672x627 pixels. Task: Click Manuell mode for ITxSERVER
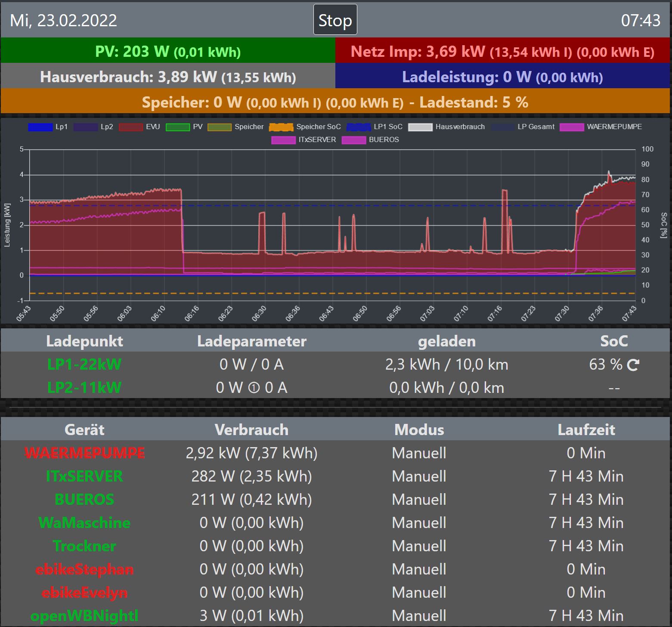[x=419, y=476]
